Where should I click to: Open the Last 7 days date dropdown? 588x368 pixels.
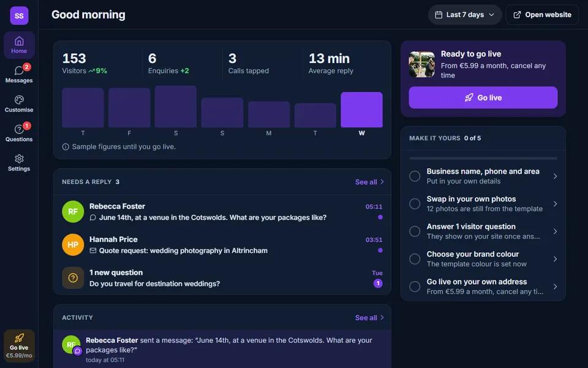point(465,15)
